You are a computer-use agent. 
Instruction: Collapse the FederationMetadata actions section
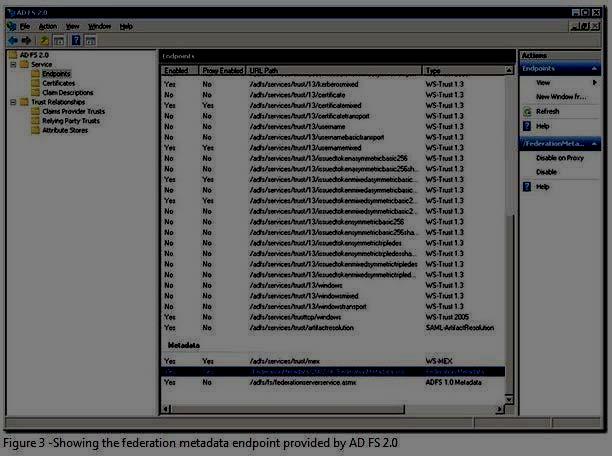[x=594, y=144]
